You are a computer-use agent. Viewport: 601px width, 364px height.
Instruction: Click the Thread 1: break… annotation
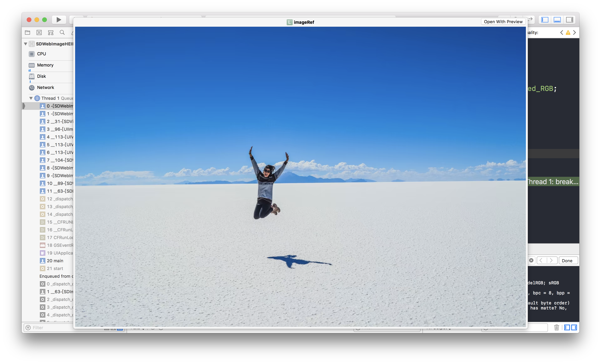(x=553, y=181)
